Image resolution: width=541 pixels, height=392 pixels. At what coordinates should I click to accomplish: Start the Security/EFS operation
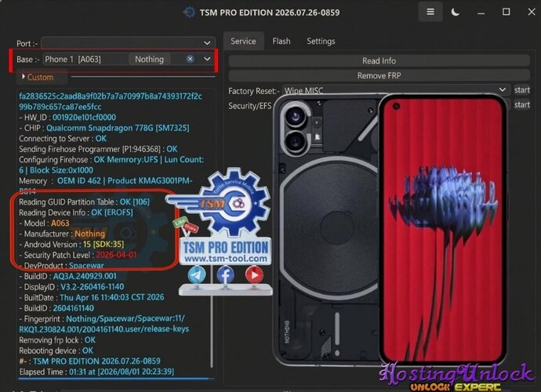click(522, 104)
